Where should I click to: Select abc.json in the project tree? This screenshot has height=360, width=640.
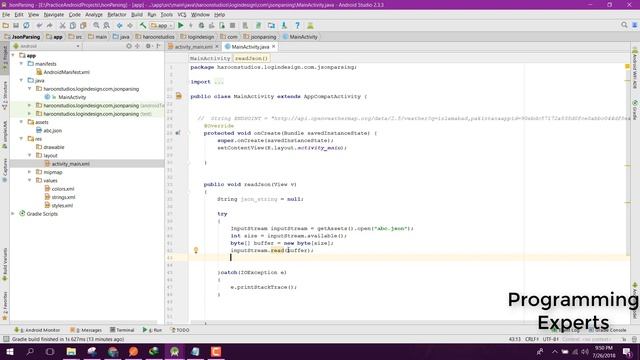tap(53, 131)
